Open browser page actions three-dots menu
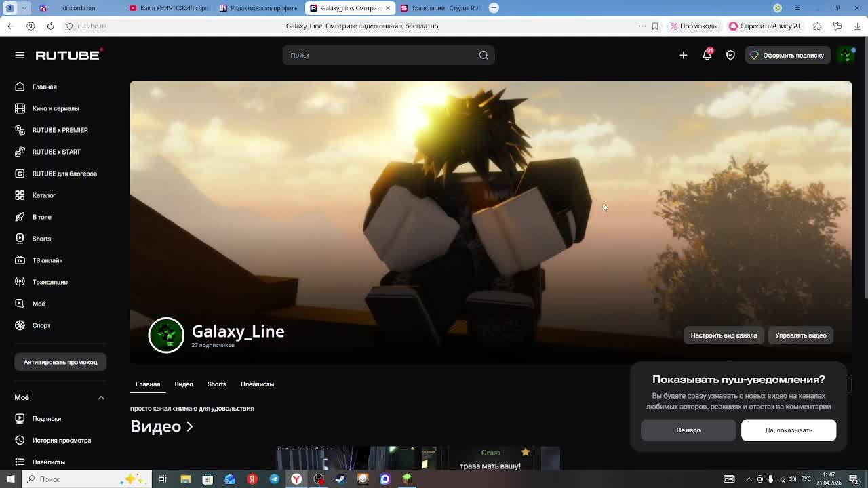Viewport: 868px width, 488px height. [642, 26]
